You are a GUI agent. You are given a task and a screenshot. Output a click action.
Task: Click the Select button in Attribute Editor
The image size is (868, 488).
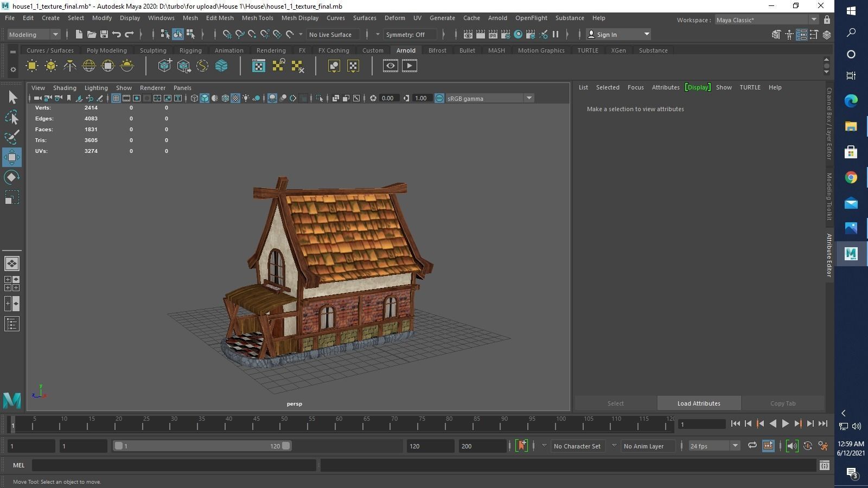coord(615,403)
